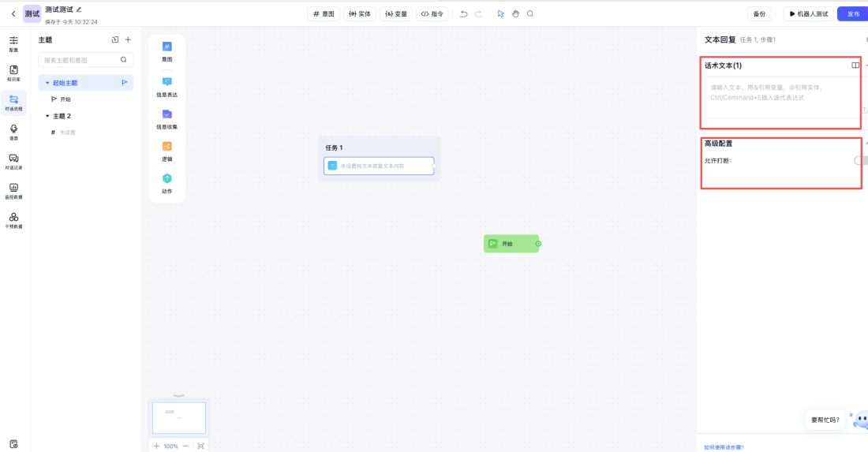Viewport: 868px width, 452px height.
Task: Open the 变量 variable toolbar item
Action: (396, 13)
